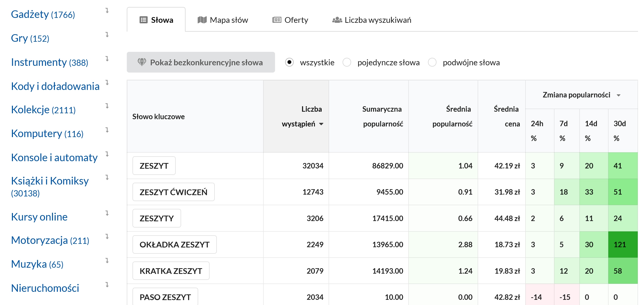Open the Komputery category link
This screenshot has width=644, height=305.
click(x=47, y=134)
